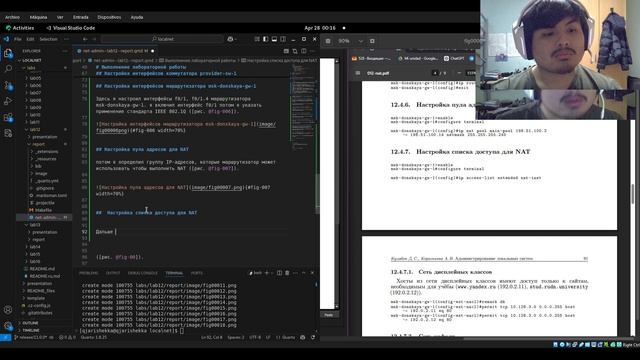
Task: Switch to the DEBUG CONSOLE tab
Action: tap(142, 273)
